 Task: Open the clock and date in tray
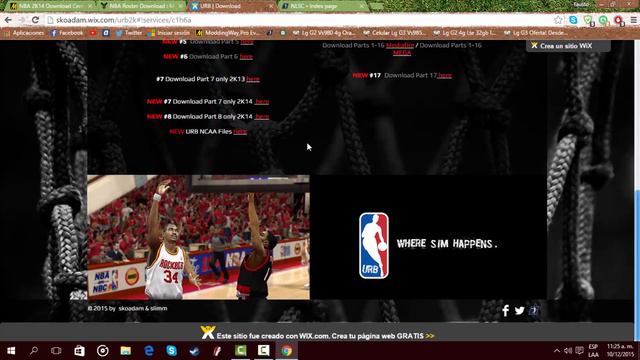tap(620, 351)
